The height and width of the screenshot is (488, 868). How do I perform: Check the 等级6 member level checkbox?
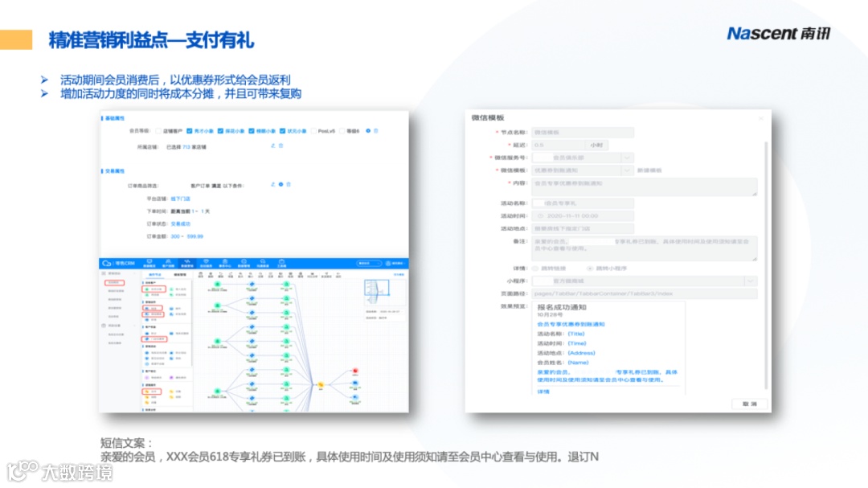pyautogui.click(x=342, y=131)
